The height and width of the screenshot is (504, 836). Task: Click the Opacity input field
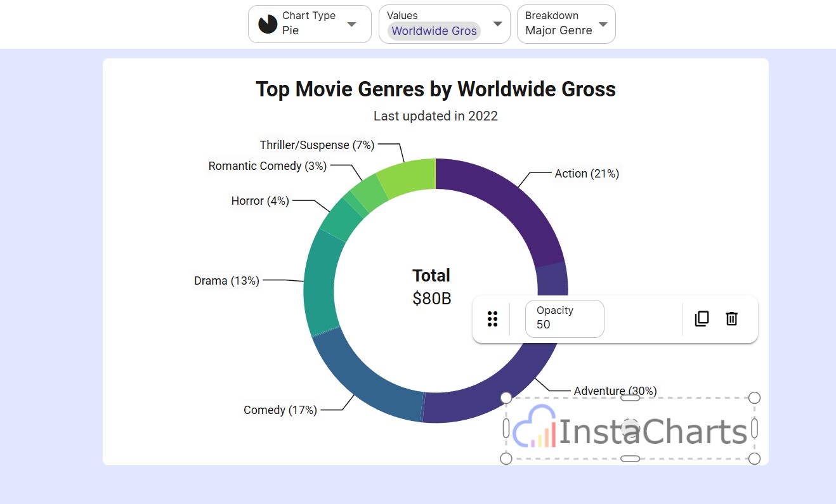point(565,319)
